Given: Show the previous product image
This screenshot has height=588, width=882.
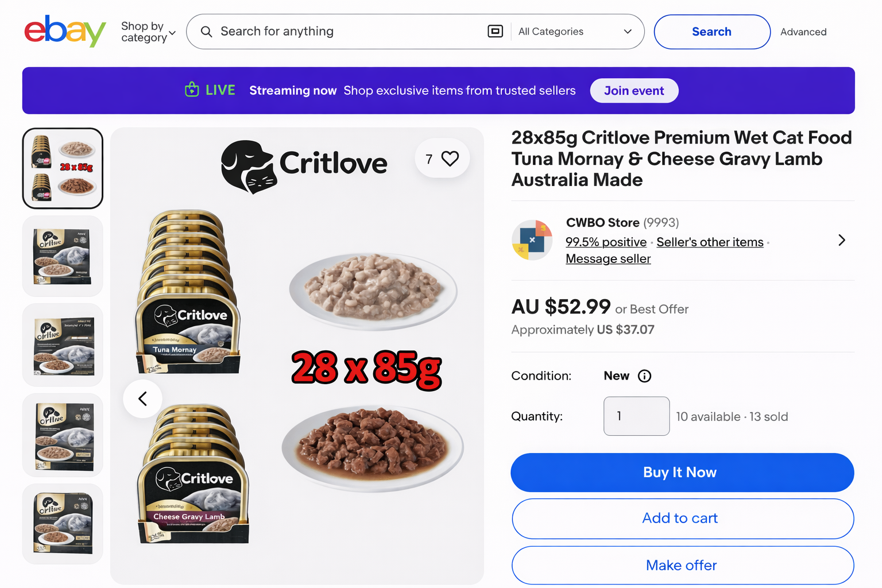Looking at the screenshot, I should [x=142, y=399].
